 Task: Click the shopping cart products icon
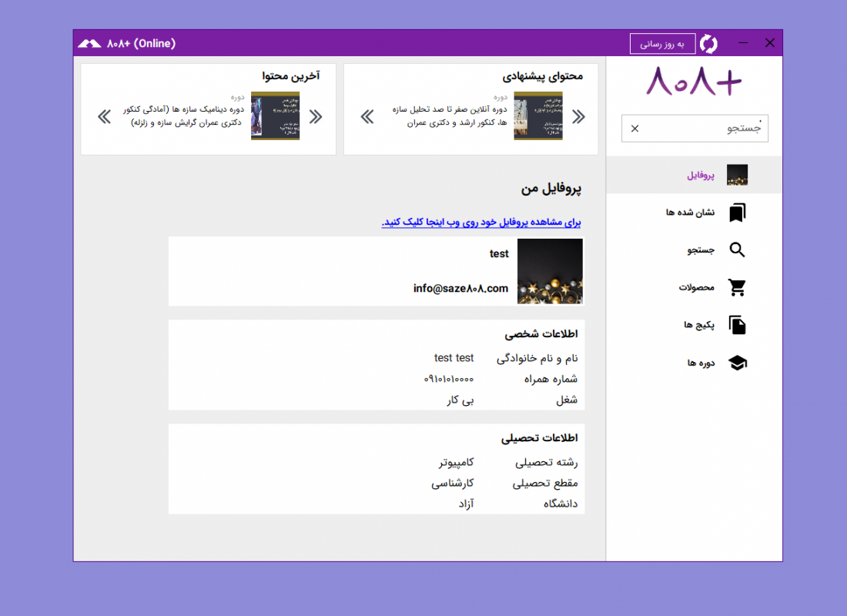point(737,288)
